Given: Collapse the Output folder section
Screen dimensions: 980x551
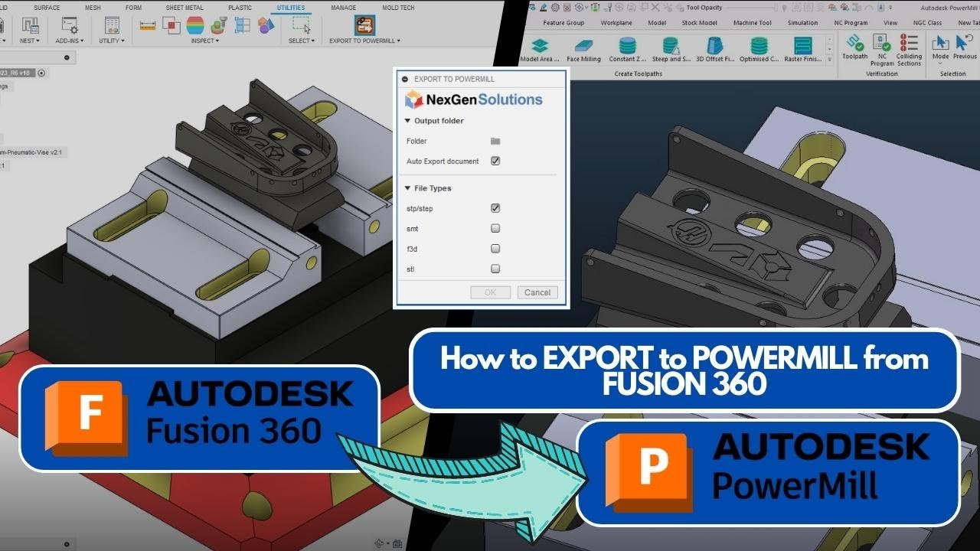Looking at the screenshot, I should tap(408, 121).
